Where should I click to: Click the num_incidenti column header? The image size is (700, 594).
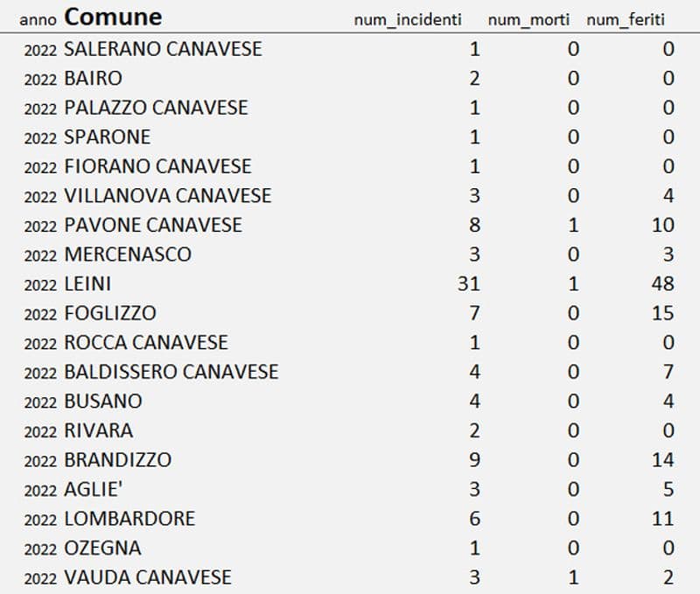pos(408,19)
